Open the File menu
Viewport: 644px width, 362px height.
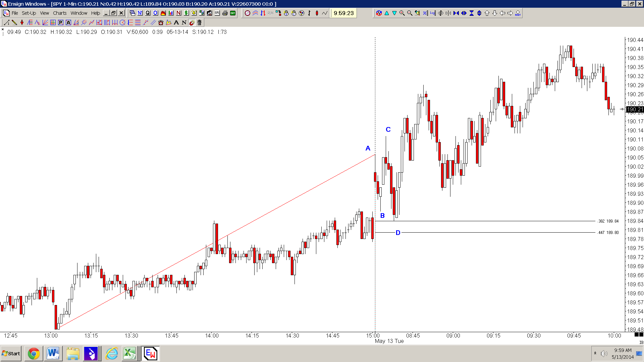point(15,13)
